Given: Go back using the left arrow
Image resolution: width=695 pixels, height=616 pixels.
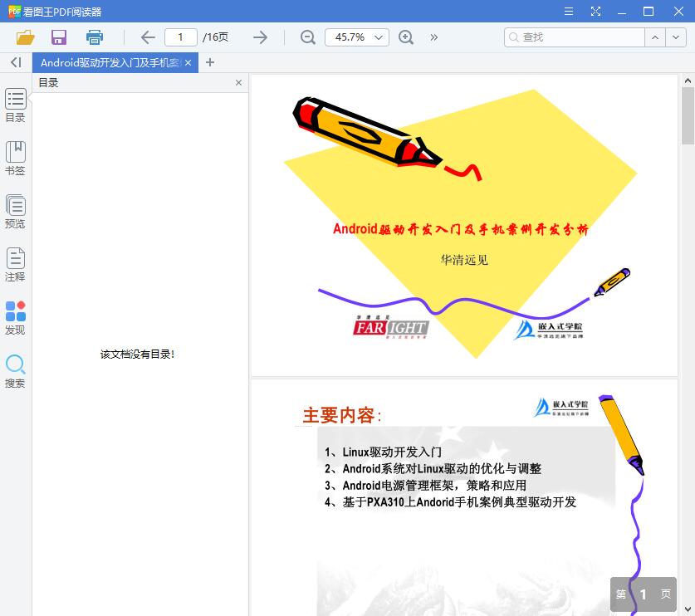Looking at the screenshot, I should tap(147, 37).
